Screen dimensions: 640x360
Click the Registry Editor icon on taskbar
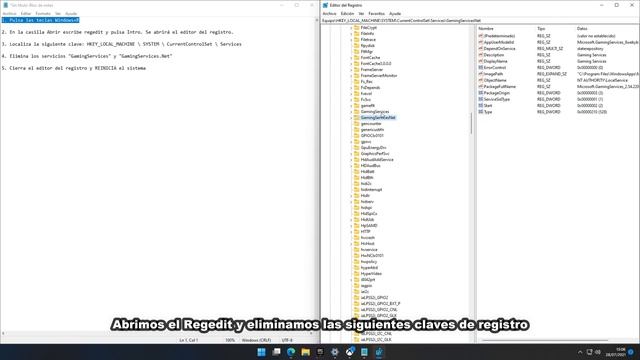(379, 352)
